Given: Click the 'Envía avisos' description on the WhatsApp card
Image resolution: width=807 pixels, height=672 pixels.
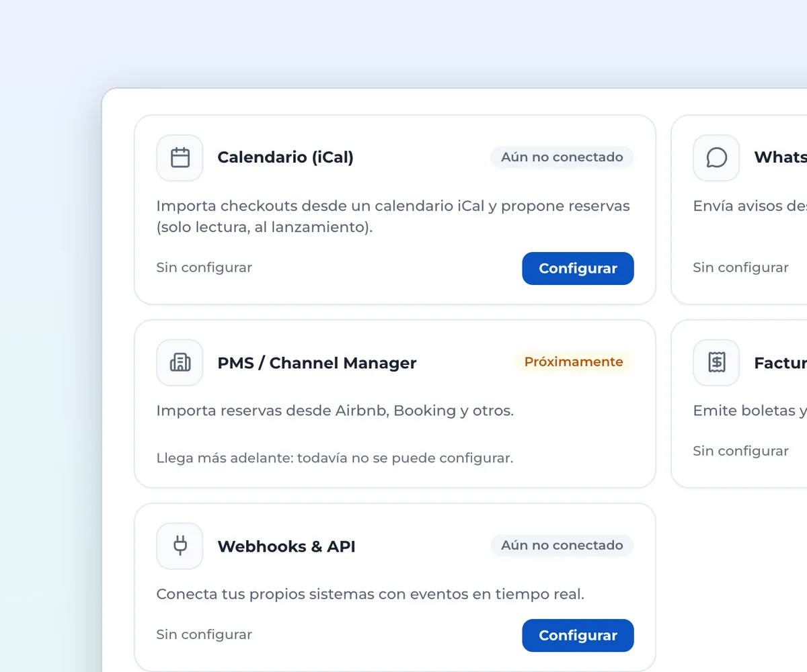Looking at the screenshot, I should [750, 206].
